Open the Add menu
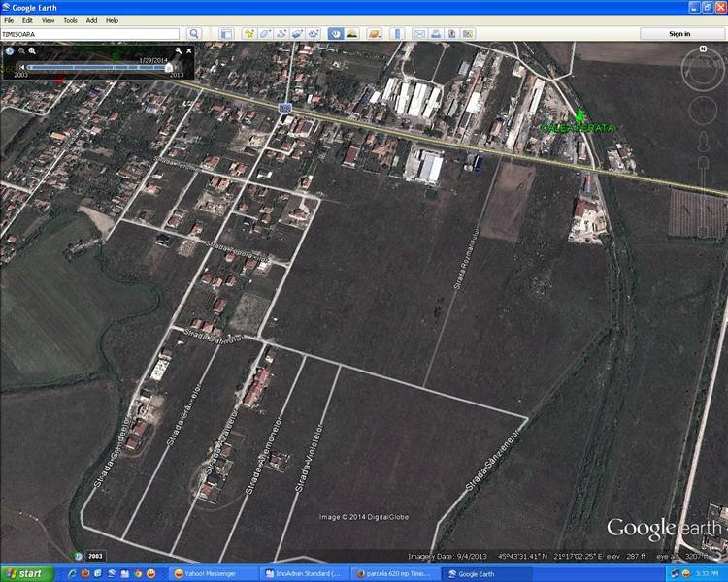This screenshot has height=582, width=728. [x=91, y=19]
